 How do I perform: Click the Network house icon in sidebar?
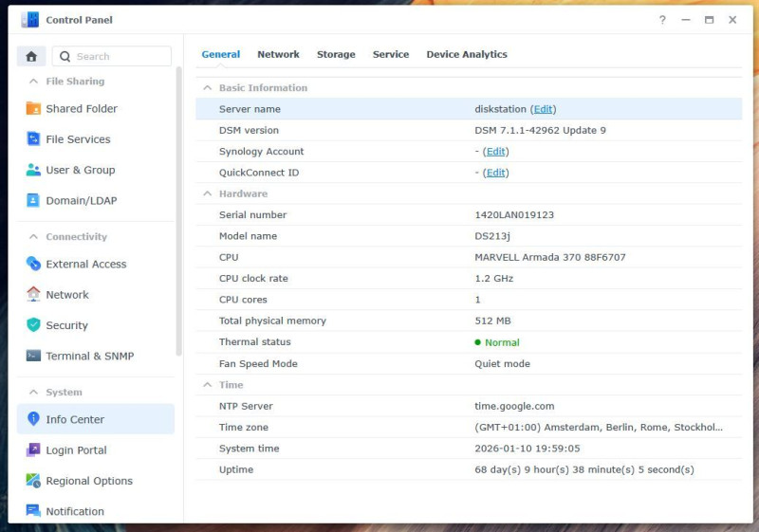point(33,294)
